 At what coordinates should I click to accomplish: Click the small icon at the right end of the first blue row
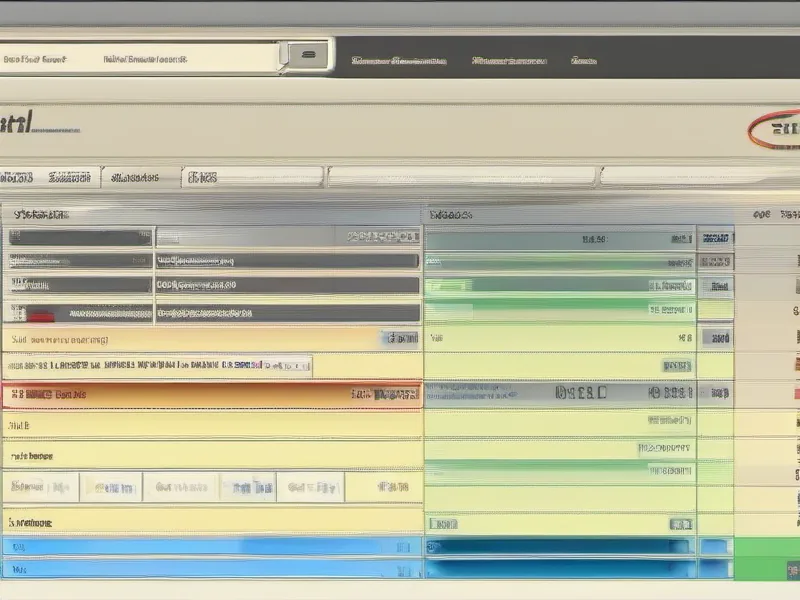402,547
